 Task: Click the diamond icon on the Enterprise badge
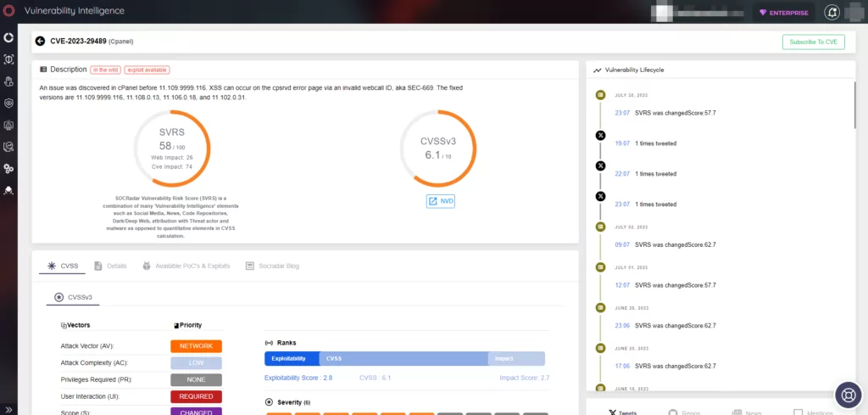pyautogui.click(x=763, y=13)
